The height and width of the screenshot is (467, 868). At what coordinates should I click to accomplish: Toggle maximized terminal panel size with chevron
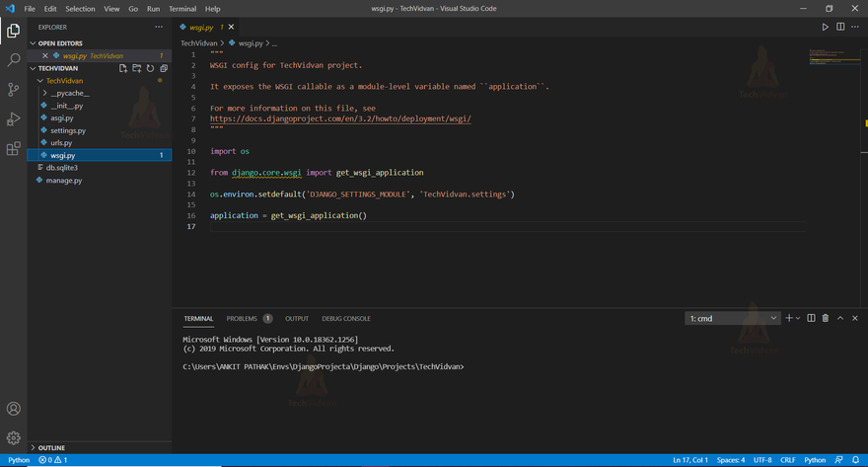(840, 318)
